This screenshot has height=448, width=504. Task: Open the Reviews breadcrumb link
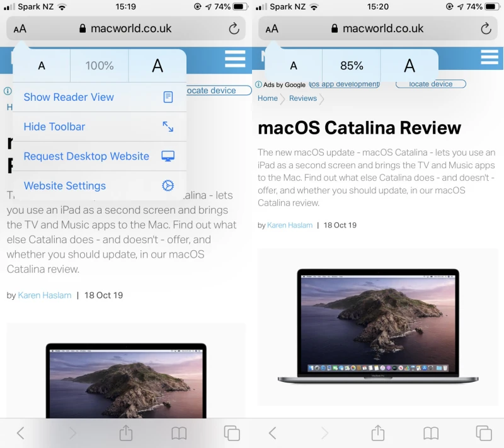click(303, 98)
